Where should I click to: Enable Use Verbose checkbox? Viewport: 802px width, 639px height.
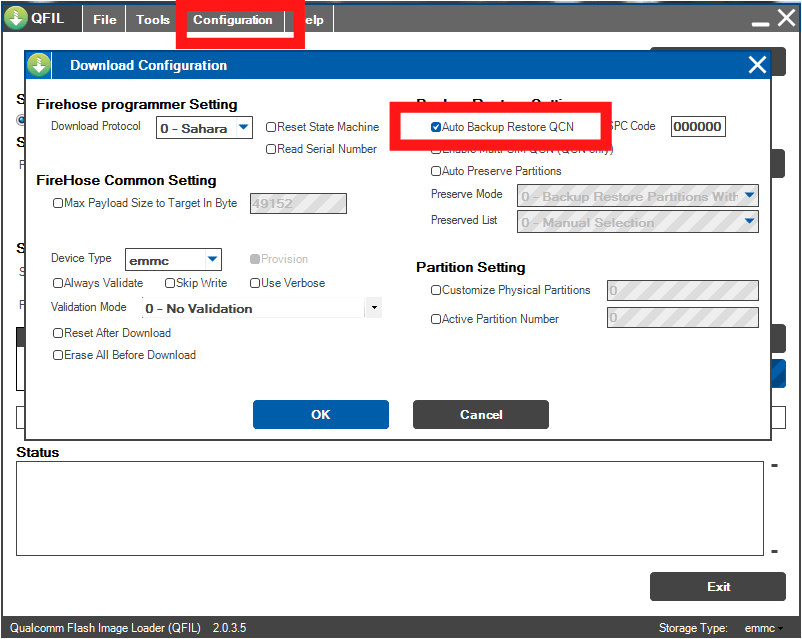tap(255, 283)
